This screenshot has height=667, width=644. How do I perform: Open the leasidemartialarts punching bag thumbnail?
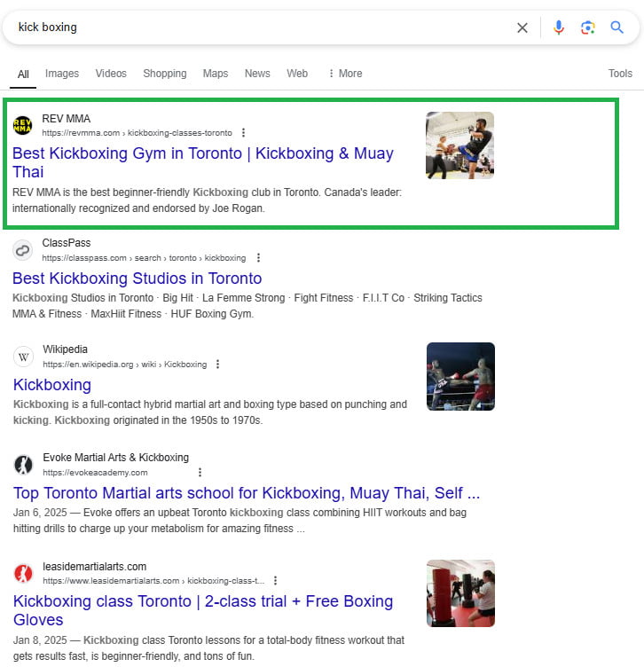pyautogui.click(x=460, y=593)
